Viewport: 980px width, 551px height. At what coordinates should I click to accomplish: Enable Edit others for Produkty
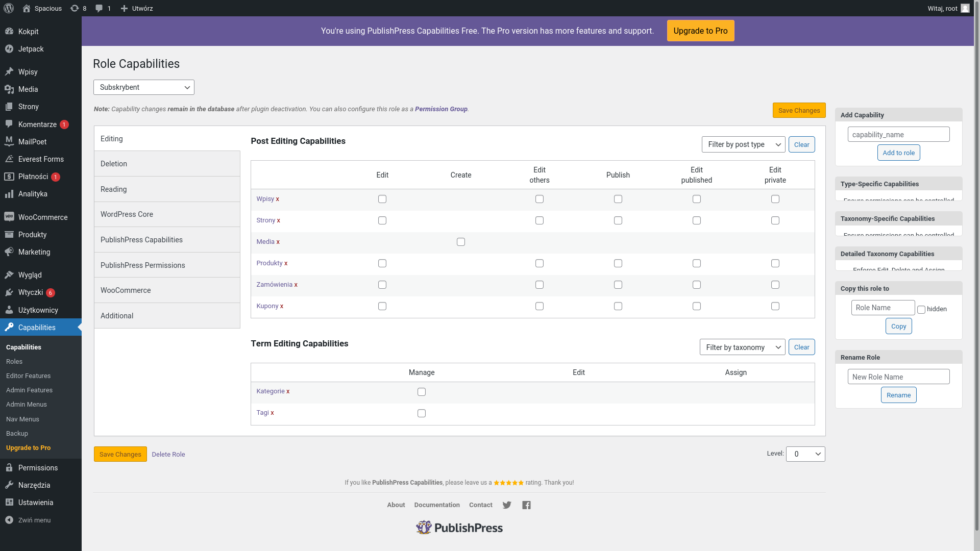pyautogui.click(x=540, y=263)
